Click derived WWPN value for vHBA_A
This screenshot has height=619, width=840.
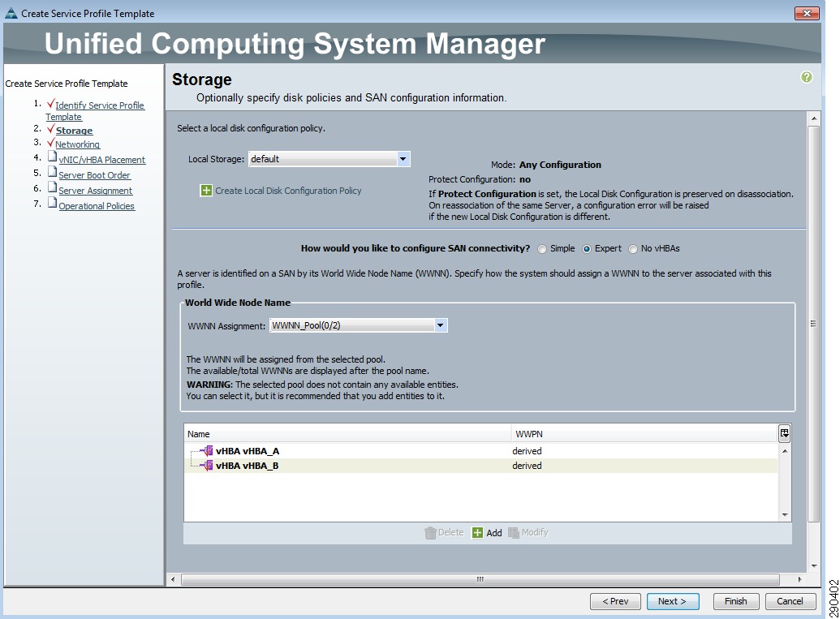coord(527,451)
